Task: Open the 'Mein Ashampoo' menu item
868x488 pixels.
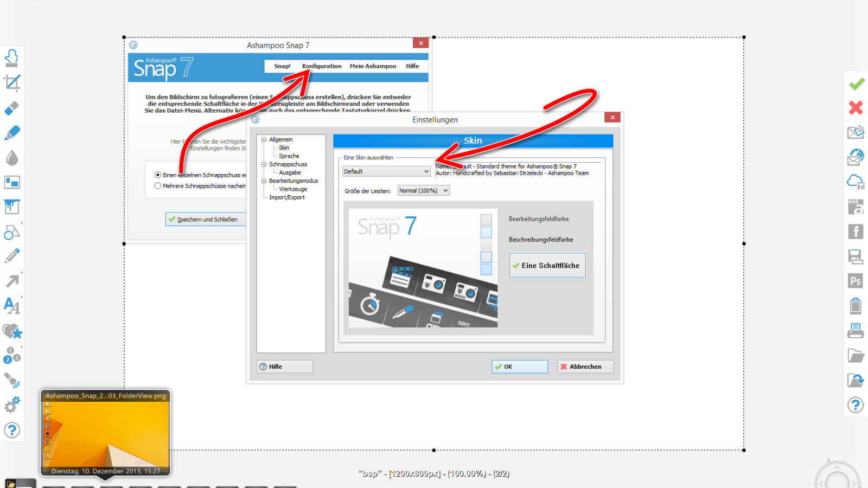Action: coord(373,66)
